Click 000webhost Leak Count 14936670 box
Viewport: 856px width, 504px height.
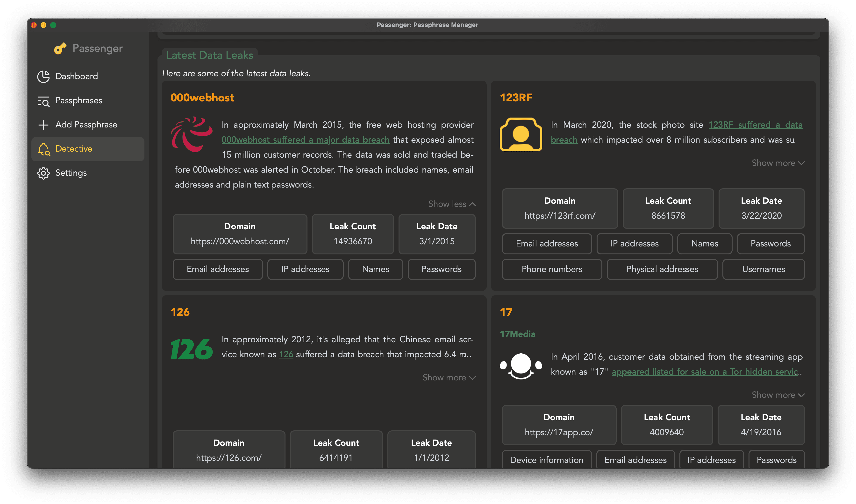click(353, 234)
